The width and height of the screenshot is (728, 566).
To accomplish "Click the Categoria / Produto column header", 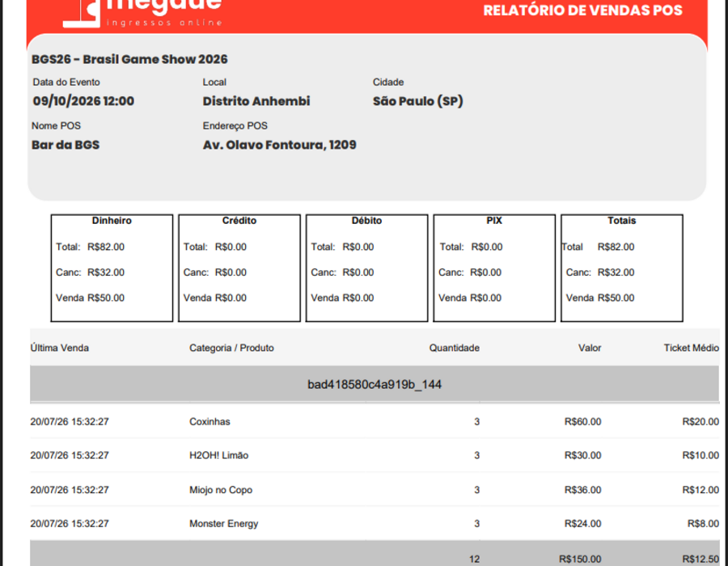I will [231, 348].
